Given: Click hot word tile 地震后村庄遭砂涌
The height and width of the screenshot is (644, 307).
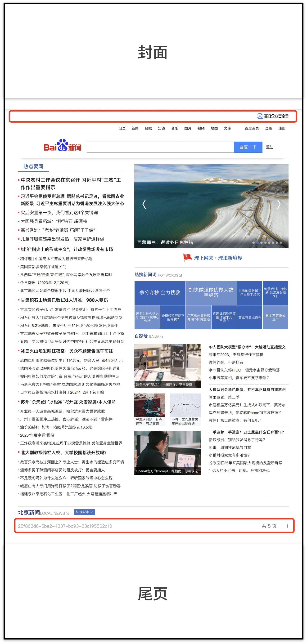Looking at the screenshot, I should 275,292.
